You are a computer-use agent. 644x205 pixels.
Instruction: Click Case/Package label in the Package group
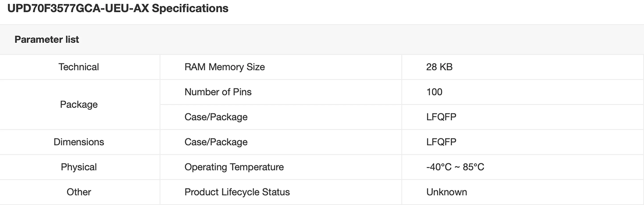[x=216, y=117]
